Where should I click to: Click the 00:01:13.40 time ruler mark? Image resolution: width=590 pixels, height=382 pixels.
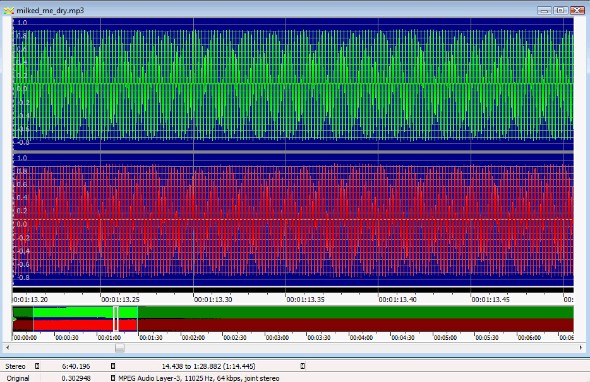coord(398,300)
